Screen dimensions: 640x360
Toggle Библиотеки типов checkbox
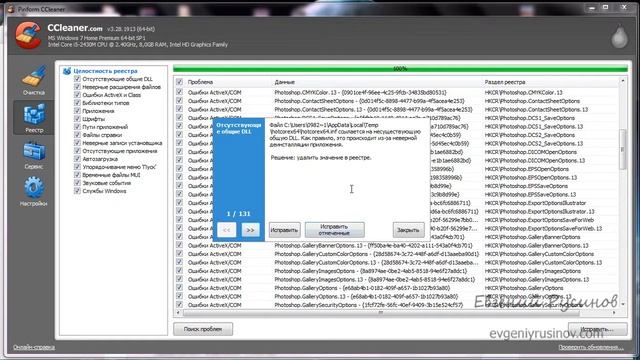point(77,103)
